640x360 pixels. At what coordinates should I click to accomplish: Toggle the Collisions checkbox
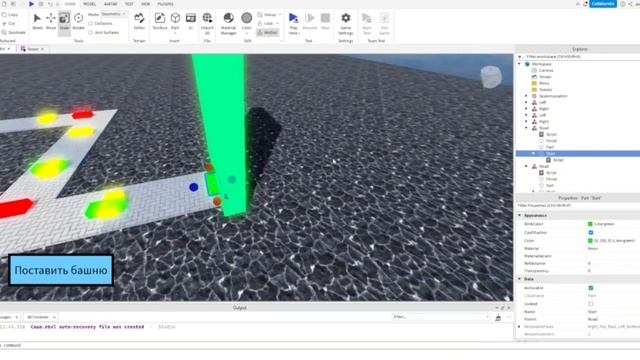click(x=91, y=24)
